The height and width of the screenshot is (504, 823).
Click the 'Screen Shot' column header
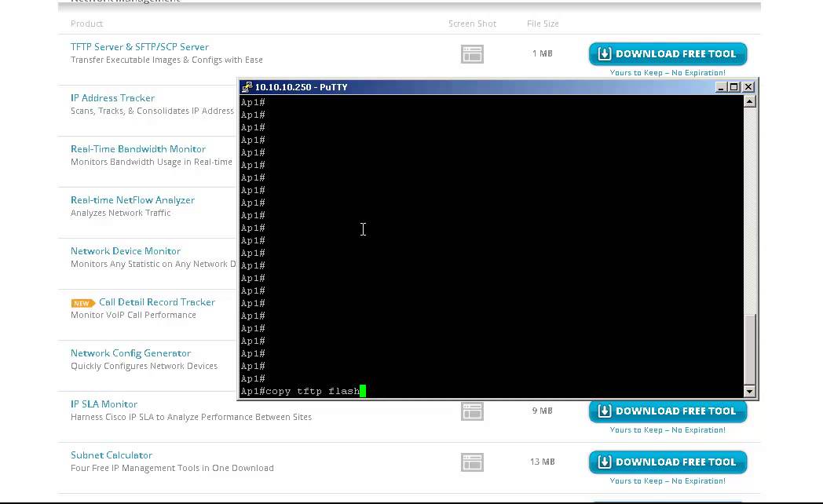(472, 24)
